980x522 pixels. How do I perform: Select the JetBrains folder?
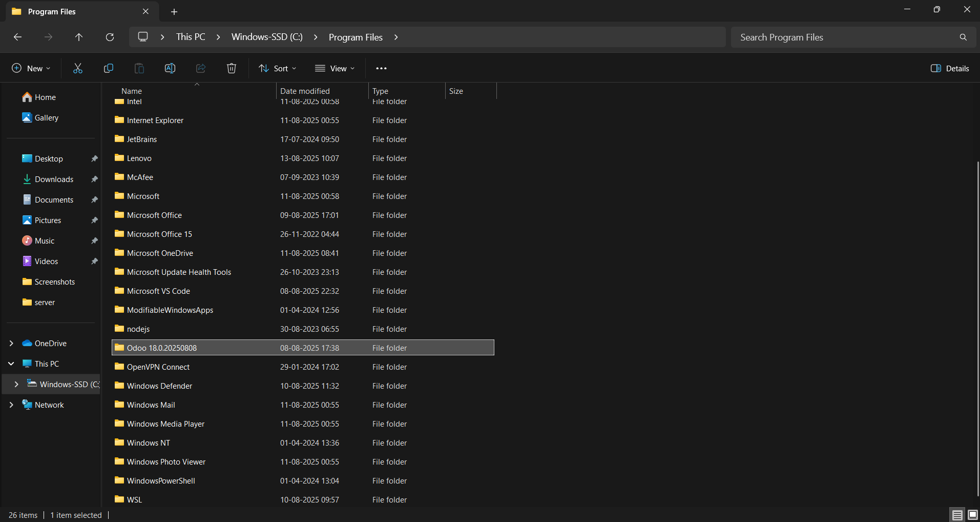click(303, 139)
